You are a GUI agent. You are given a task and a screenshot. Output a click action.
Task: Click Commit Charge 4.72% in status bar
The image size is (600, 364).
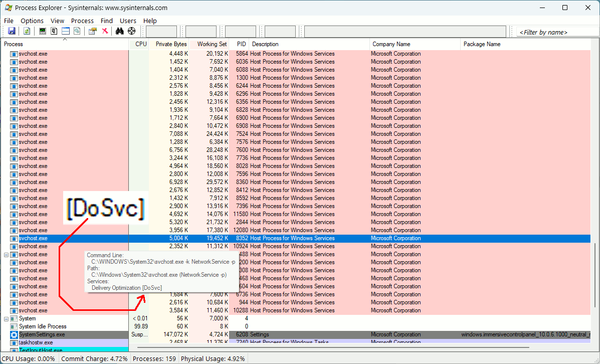[94, 358]
